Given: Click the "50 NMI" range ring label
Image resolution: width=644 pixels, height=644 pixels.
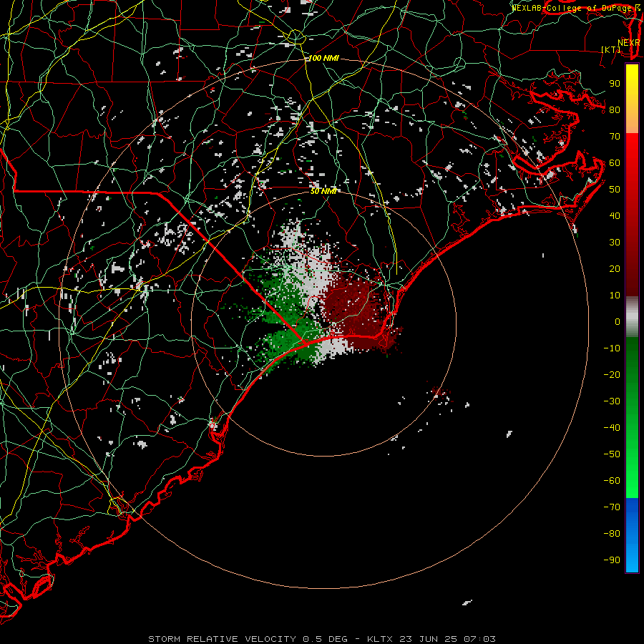Looking at the screenshot, I should click(323, 191).
